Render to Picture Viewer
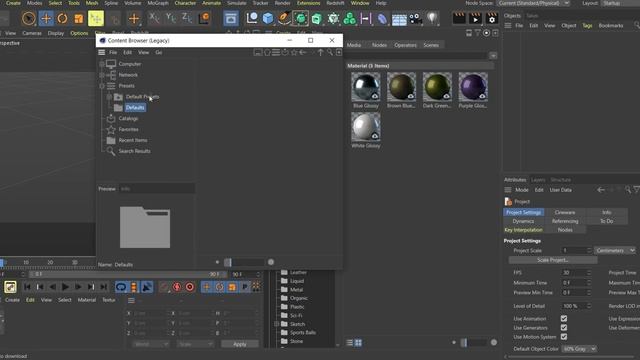640x360 pixels. 476,19
